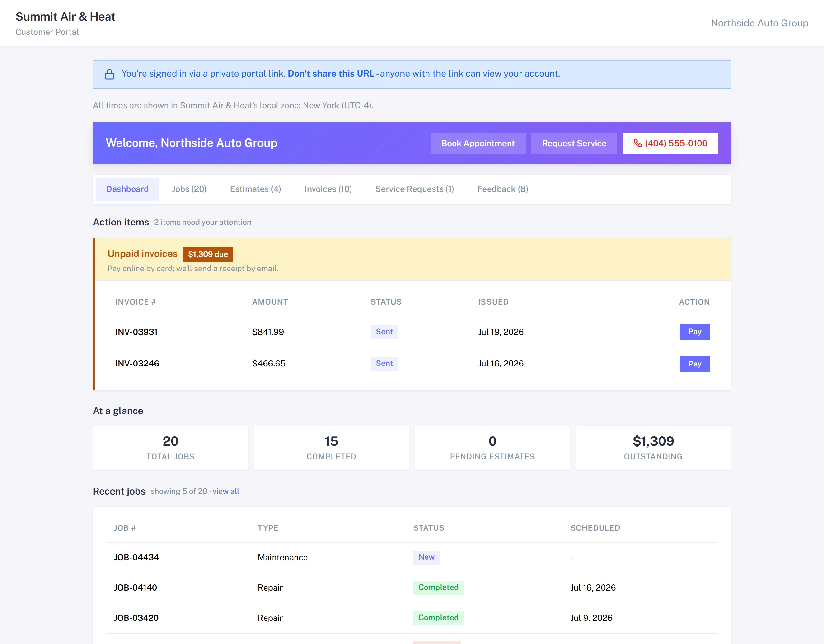Image resolution: width=824 pixels, height=644 pixels.
Task: Open job JOB-03420
Action: 136,618
